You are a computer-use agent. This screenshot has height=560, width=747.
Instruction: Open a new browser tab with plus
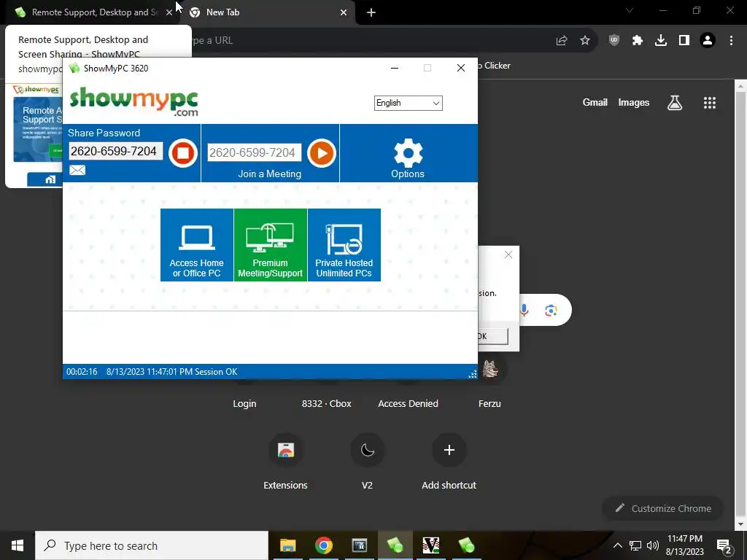[371, 13]
